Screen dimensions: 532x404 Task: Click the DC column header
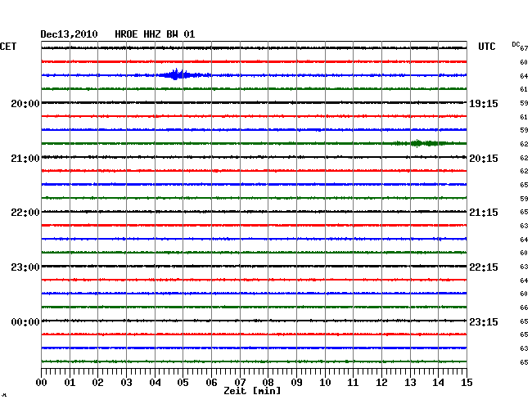(x=516, y=44)
